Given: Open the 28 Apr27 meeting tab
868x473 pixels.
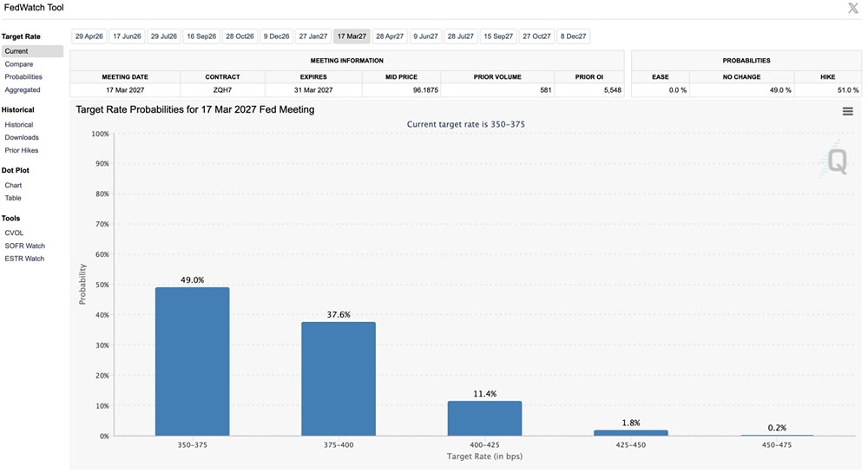Looking at the screenshot, I should (390, 36).
